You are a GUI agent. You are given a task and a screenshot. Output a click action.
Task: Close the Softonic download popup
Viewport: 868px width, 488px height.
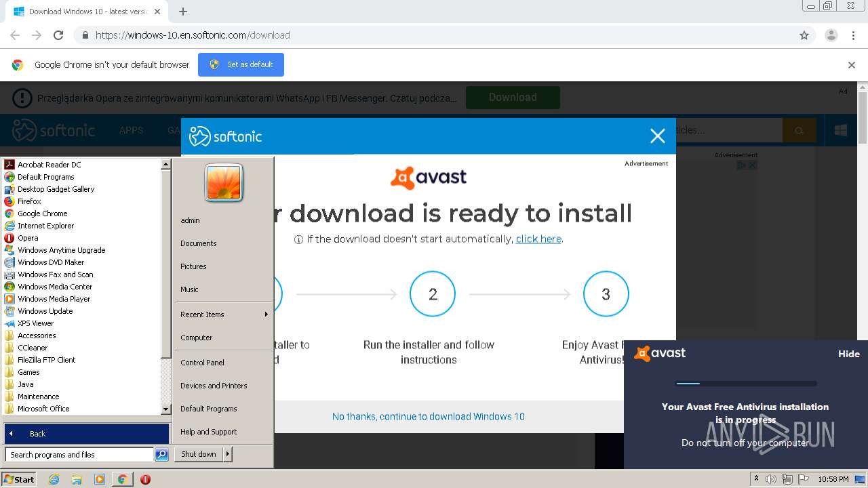point(657,136)
